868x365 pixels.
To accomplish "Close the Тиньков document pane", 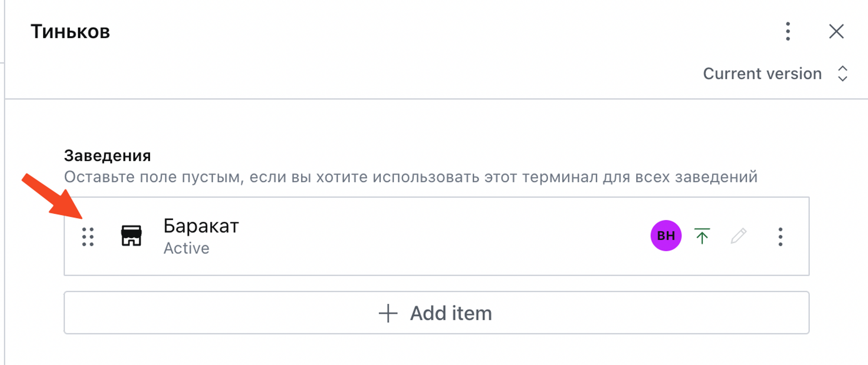I will coord(836,32).
